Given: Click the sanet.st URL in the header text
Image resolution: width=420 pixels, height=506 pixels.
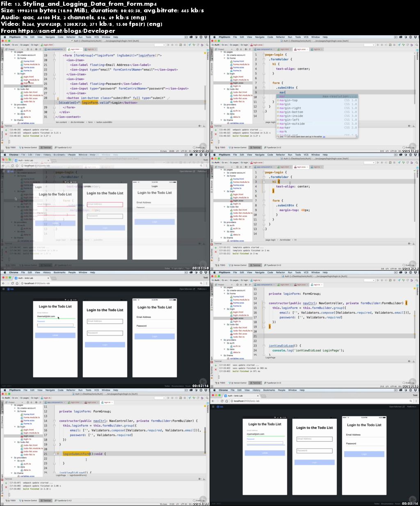Looking at the screenshot, I should coord(66,31).
